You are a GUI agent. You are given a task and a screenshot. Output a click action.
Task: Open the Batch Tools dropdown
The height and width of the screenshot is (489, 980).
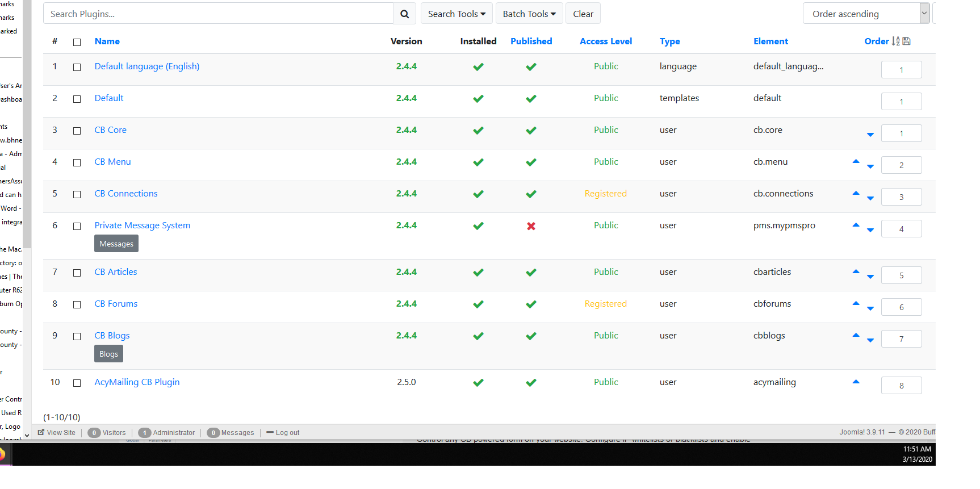point(529,14)
